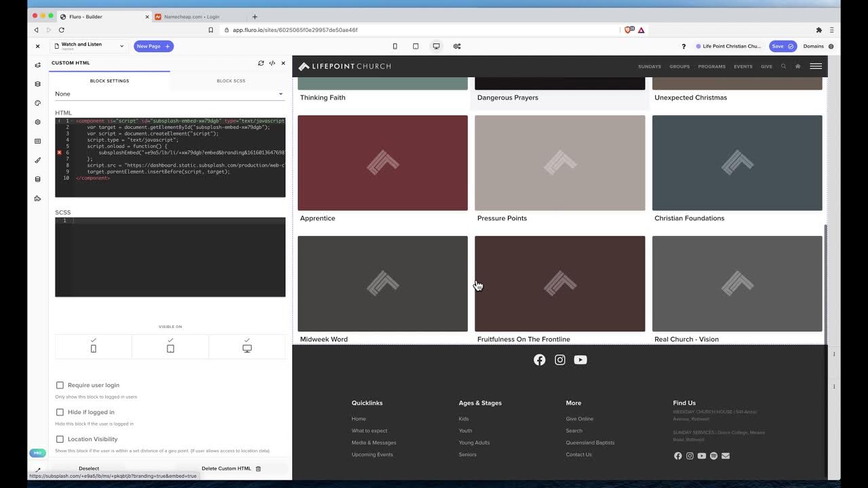Enable Hide if logged in checkbox

[60, 412]
